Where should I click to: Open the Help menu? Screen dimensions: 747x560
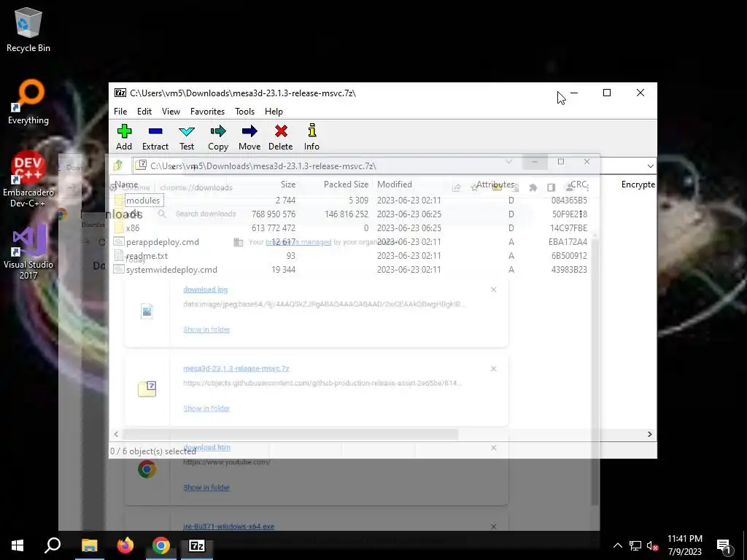pos(274,112)
